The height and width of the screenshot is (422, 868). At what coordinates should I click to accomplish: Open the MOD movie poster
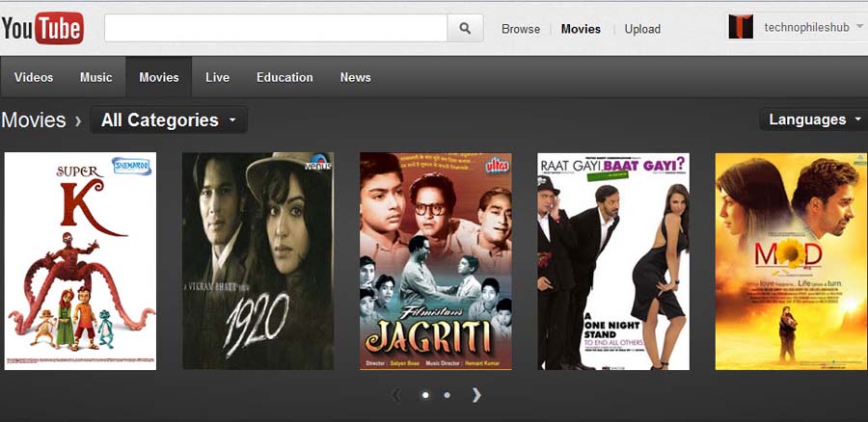[x=792, y=261]
